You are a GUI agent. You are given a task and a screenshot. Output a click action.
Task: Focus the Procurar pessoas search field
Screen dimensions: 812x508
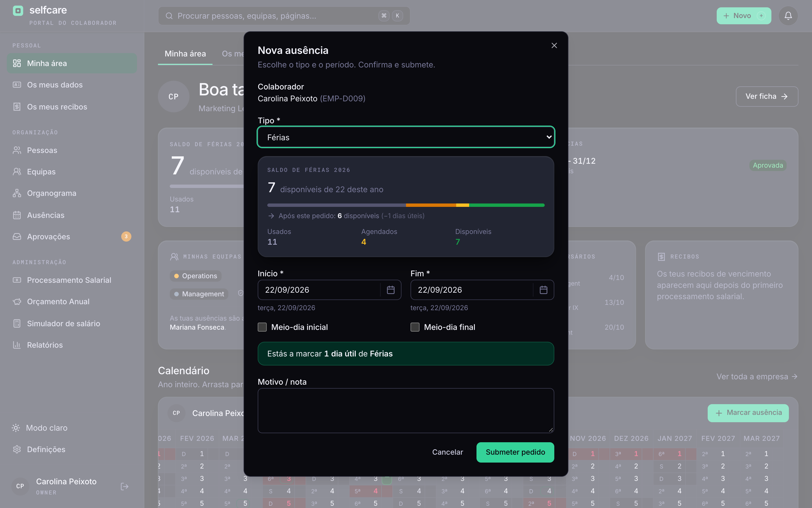(284, 16)
